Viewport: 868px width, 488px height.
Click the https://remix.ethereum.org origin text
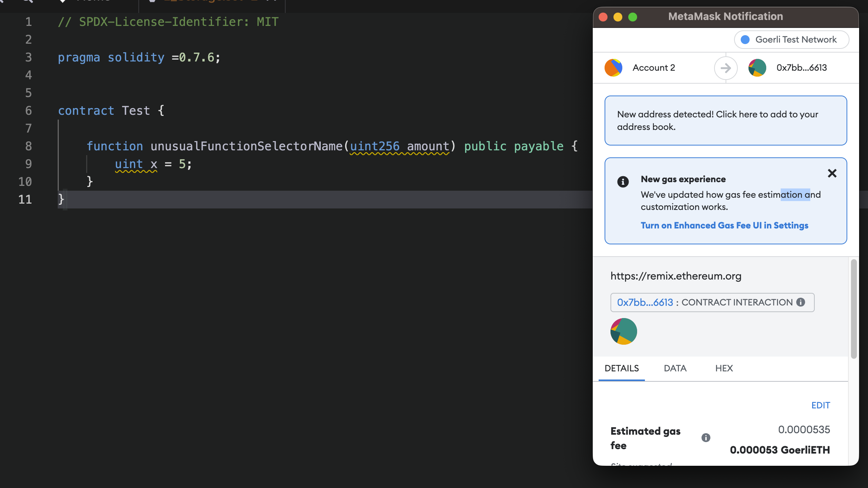[676, 276]
